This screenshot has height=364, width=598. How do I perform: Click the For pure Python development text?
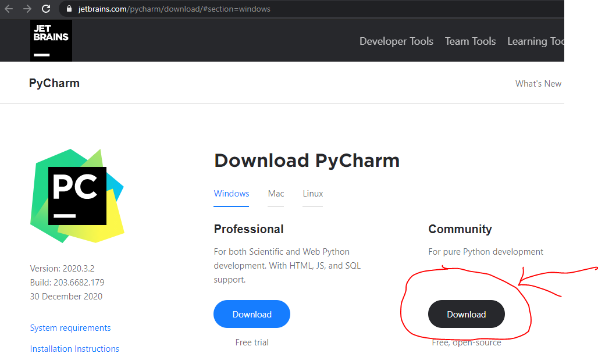pyautogui.click(x=486, y=252)
